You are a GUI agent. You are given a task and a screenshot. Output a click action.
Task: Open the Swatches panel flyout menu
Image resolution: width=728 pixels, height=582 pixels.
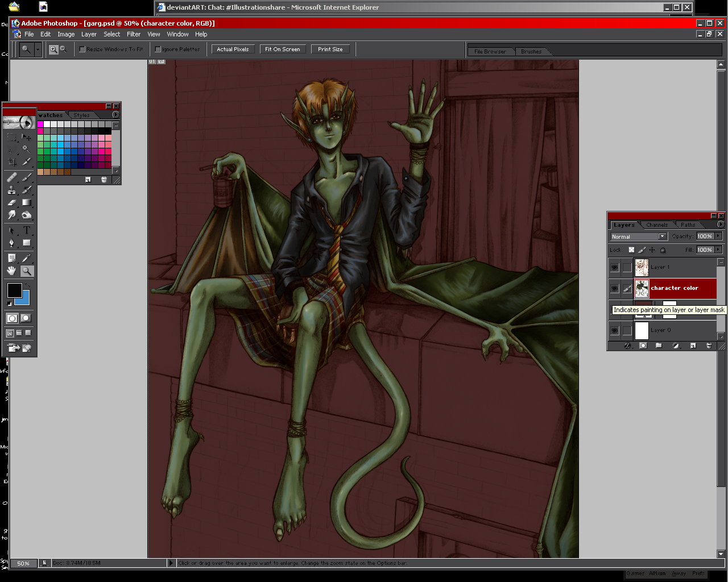coord(115,115)
